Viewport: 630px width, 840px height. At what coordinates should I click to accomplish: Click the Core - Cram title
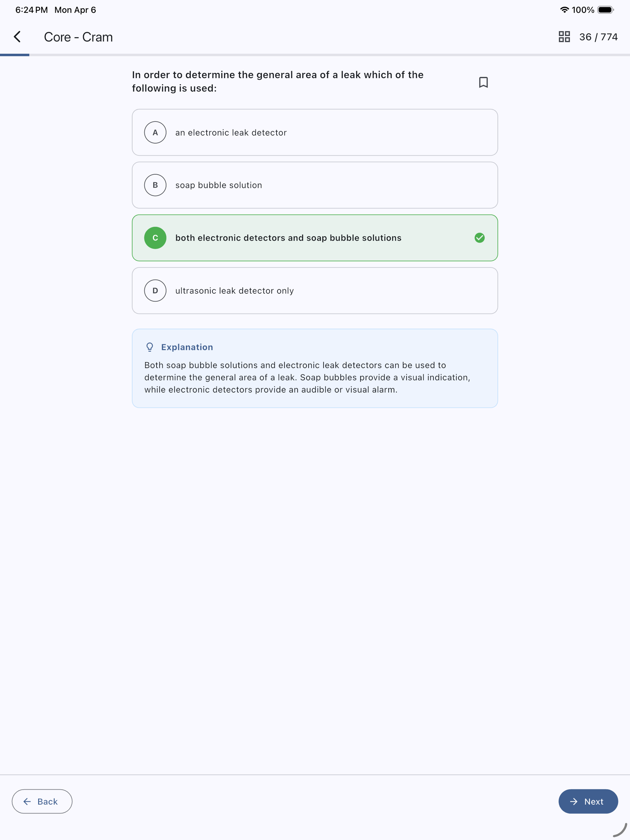78,37
